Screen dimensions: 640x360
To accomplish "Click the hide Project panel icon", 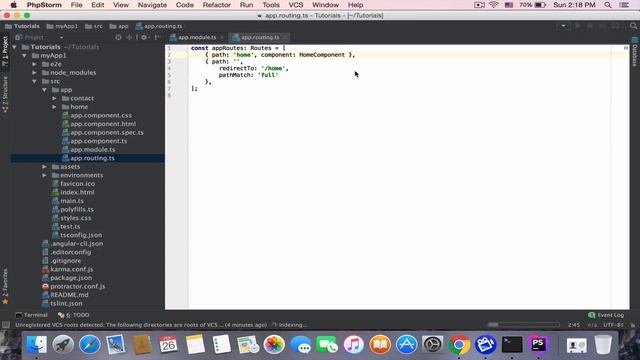I will [157, 37].
